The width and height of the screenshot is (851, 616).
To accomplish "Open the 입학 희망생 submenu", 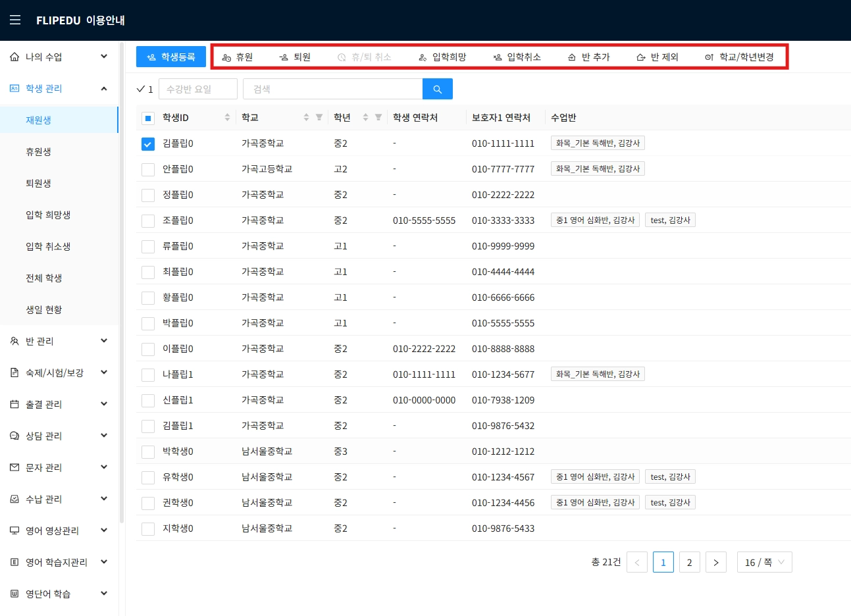I will pos(59,215).
